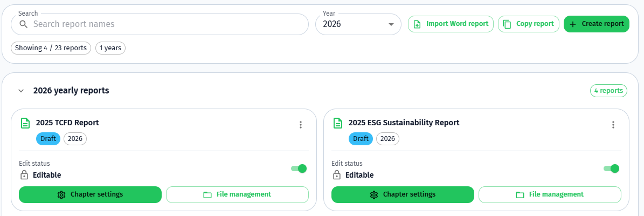Screen dimensions: 644x216
Task: Click the lock icon on the TCFD Report card
Action: [x=24, y=175]
